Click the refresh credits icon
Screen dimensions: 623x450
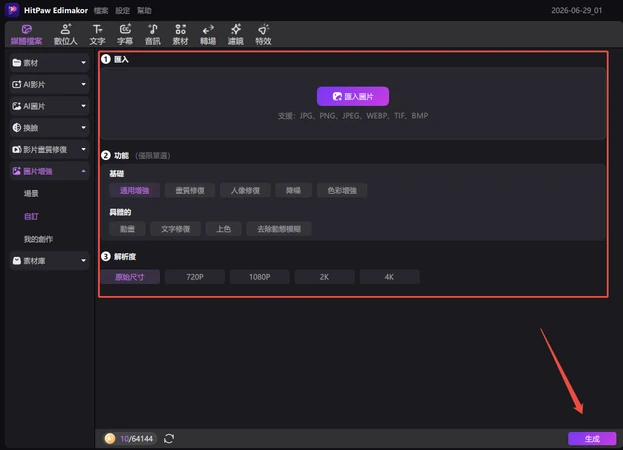(169, 438)
